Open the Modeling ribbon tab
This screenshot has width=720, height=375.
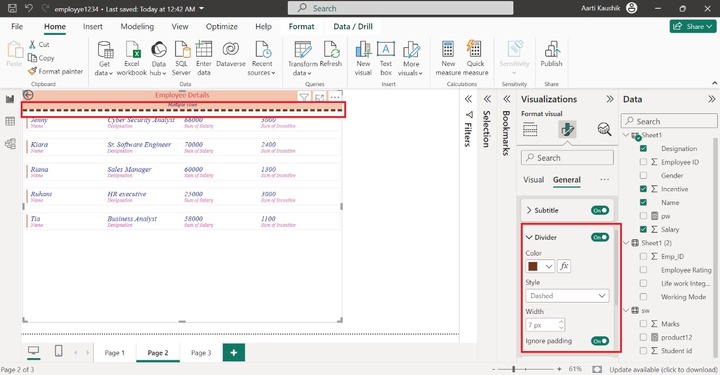[137, 27]
